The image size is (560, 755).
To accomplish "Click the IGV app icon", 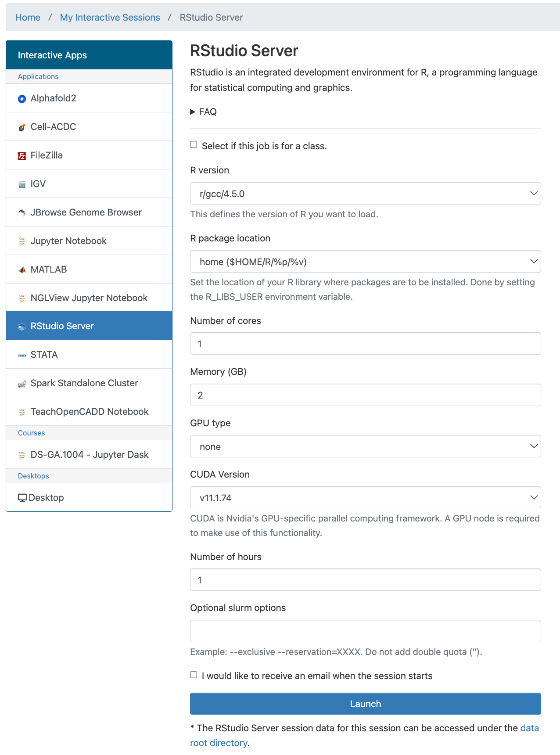I will pyautogui.click(x=22, y=184).
